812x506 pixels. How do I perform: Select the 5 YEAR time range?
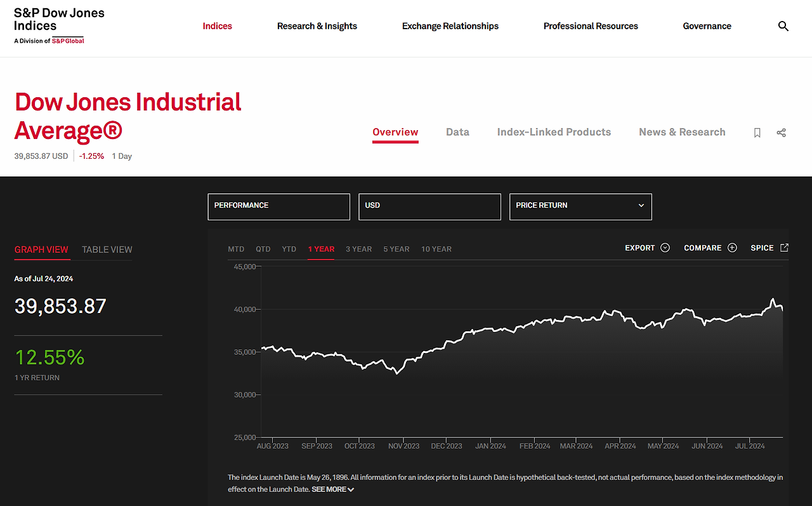click(x=396, y=249)
